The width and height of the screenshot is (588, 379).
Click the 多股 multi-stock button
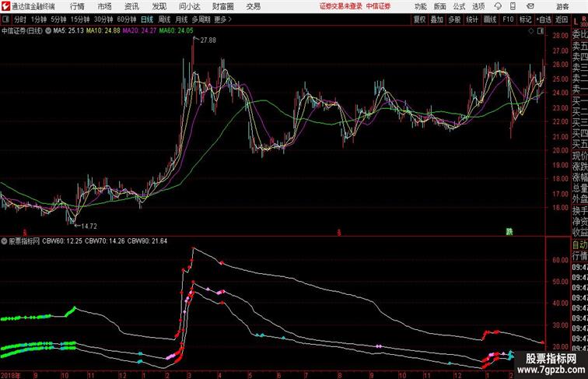pyautogui.click(x=454, y=19)
